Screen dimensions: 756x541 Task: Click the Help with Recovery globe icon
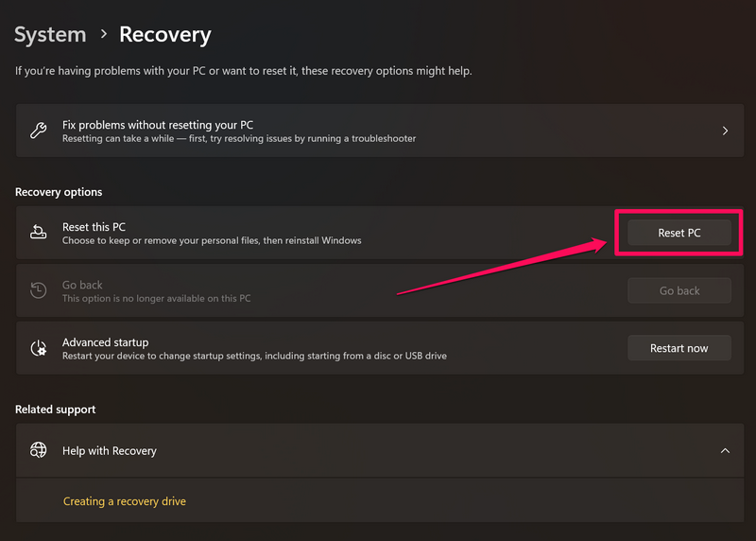pos(39,450)
